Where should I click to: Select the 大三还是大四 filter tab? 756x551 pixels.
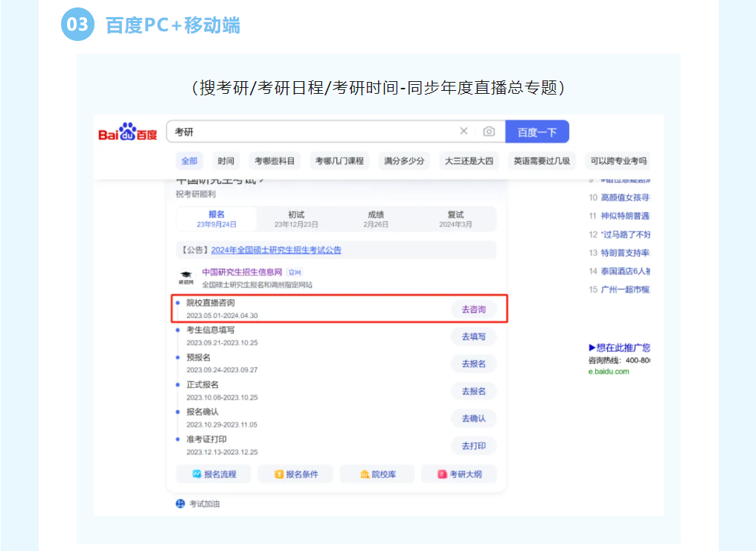tap(469, 161)
